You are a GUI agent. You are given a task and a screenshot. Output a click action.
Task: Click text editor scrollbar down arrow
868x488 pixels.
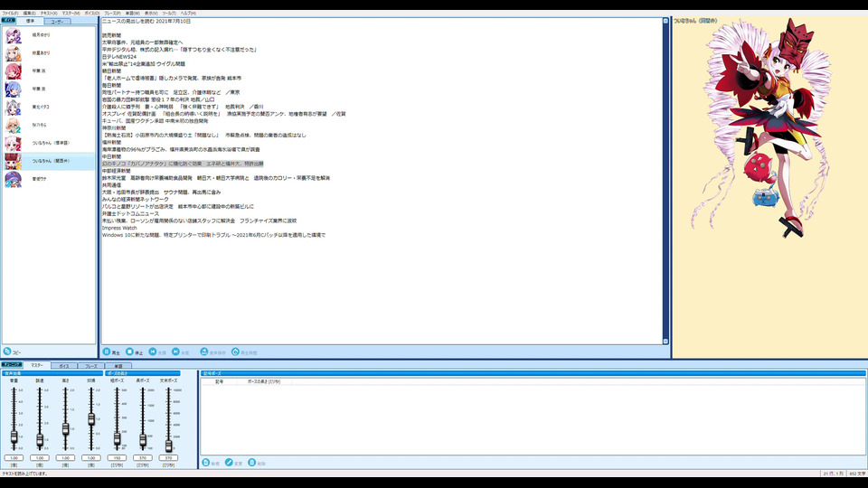point(665,342)
